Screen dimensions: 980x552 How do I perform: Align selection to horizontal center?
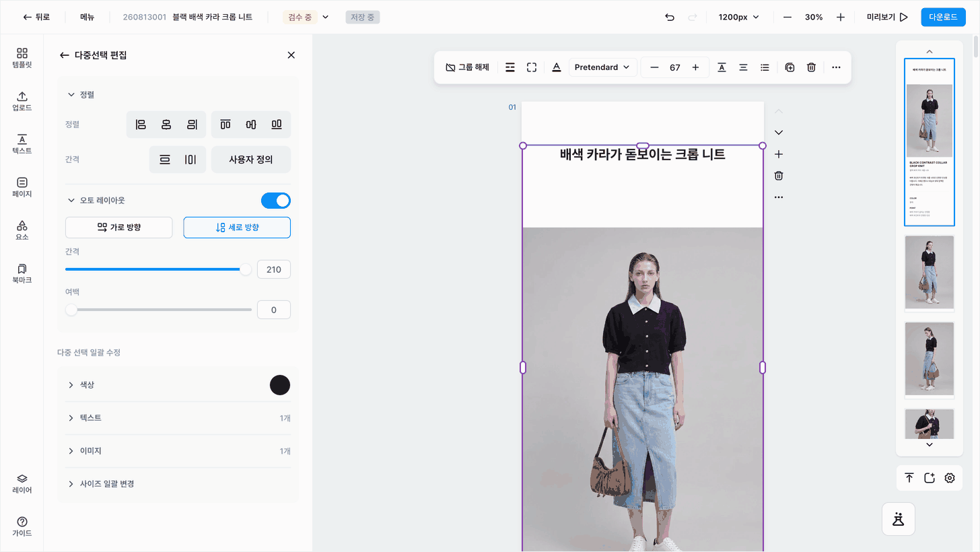coord(166,125)
